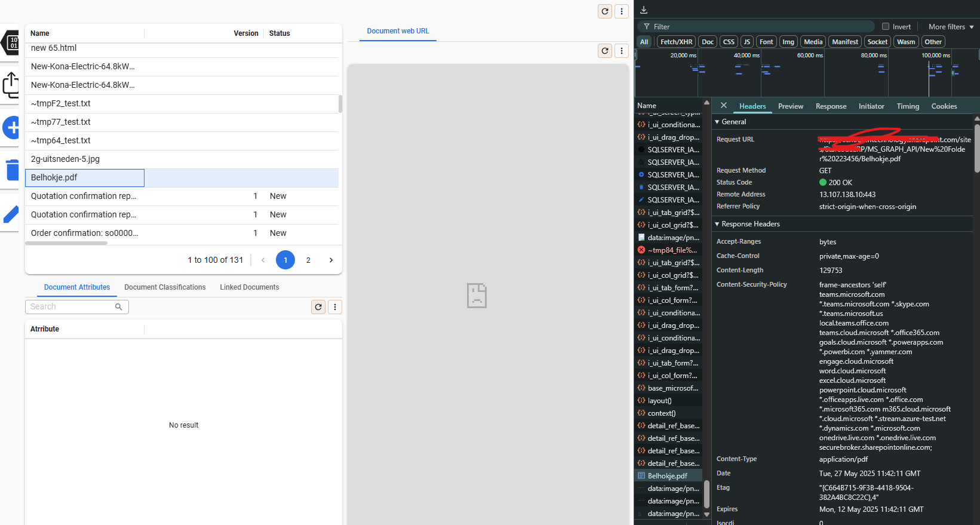Open the kebab menu in the top bar
This screenshot has width=980, height=525.
(x=622, y=11)
